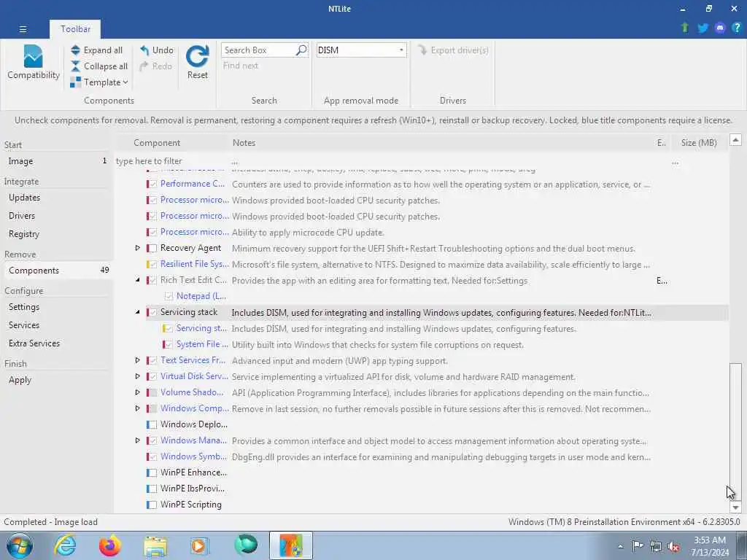
Task: Open the Extra Services page
Action: (56, 343)
